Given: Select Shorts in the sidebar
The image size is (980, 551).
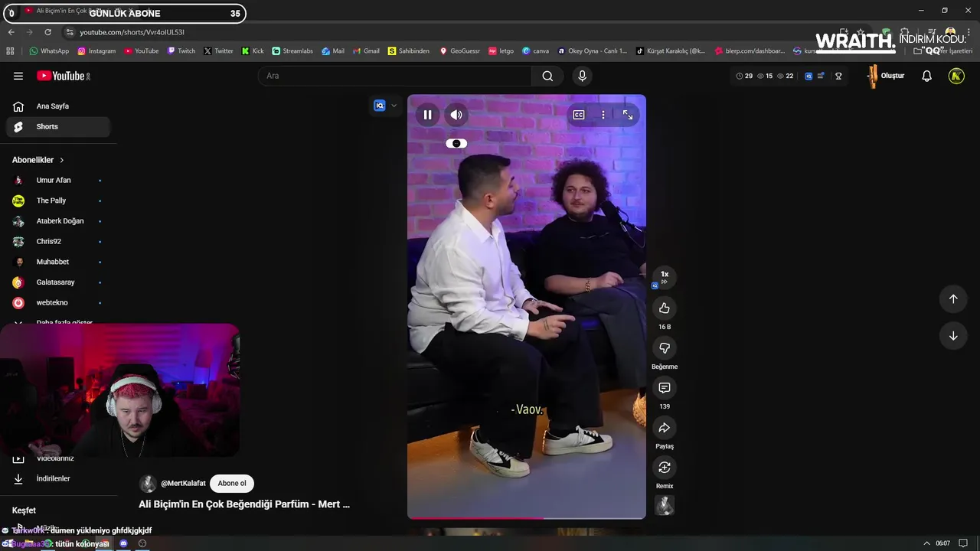Looking at the screenshot, I should coord(58,127).
